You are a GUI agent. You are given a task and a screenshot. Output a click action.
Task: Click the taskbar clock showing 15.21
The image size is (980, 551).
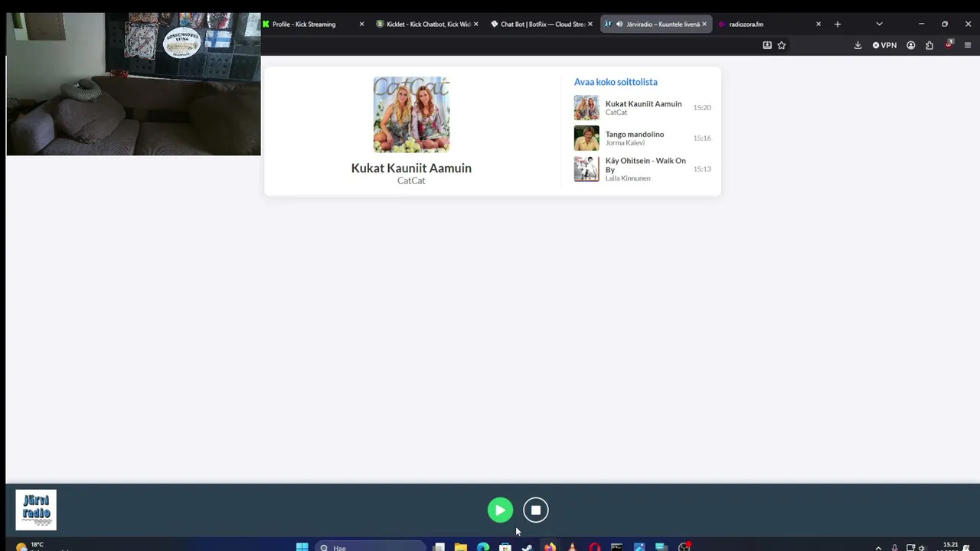pyautogui.click(x=950, y=546)
